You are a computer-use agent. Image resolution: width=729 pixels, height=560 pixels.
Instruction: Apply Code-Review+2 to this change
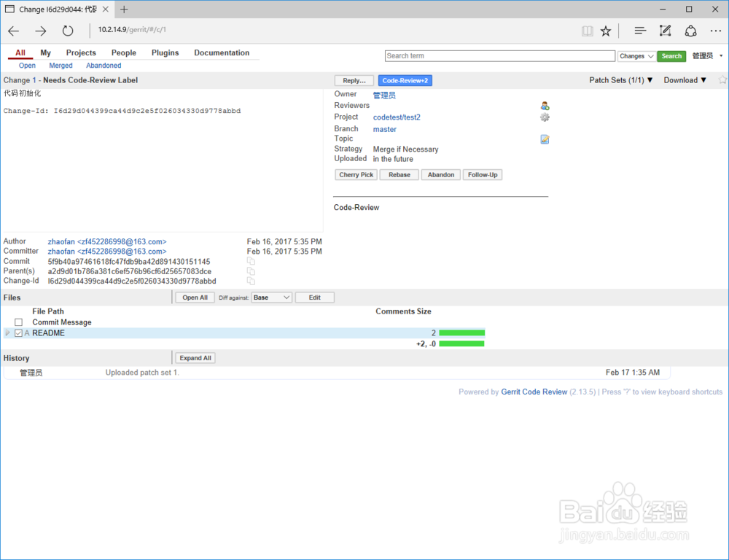[x=405, y=80]
